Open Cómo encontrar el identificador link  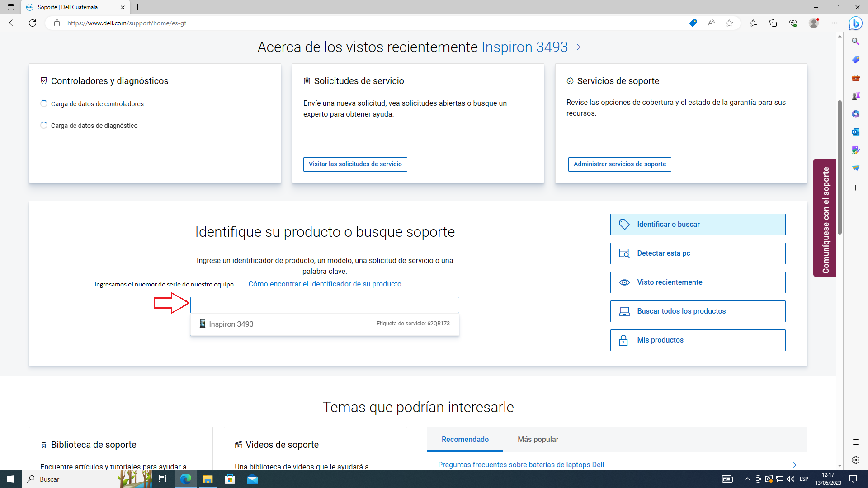[325, 284]
